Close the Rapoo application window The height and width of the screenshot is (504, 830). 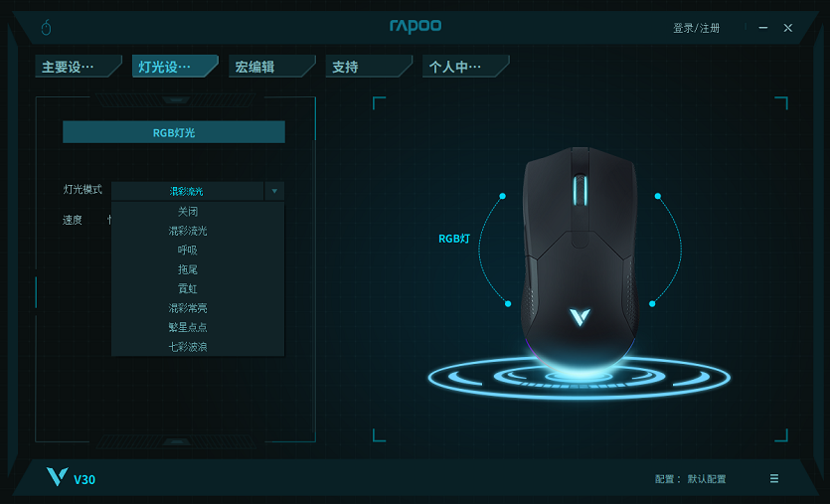point(787,28)
